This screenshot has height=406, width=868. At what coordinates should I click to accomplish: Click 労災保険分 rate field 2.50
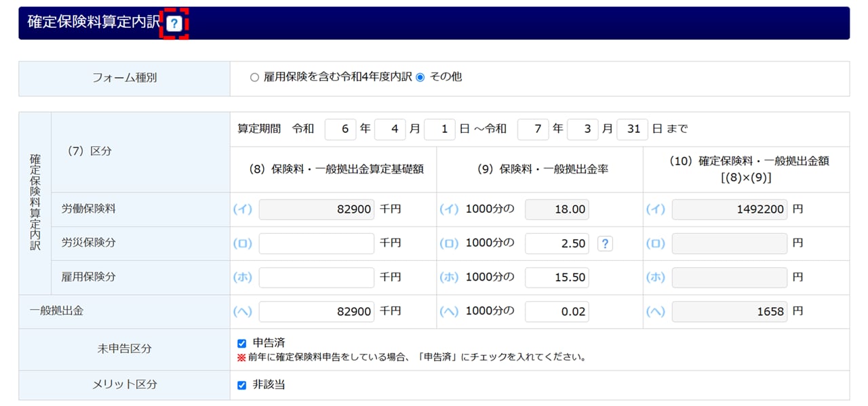pyautogui.click(x=557, y=243)
